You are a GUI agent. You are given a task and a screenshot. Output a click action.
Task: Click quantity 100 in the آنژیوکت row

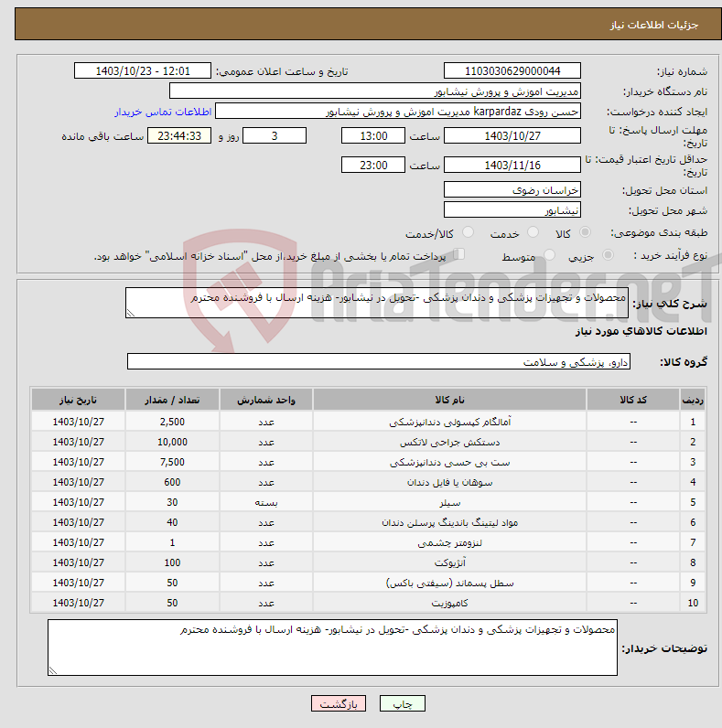pyautogui.click(x=172, y=562)
